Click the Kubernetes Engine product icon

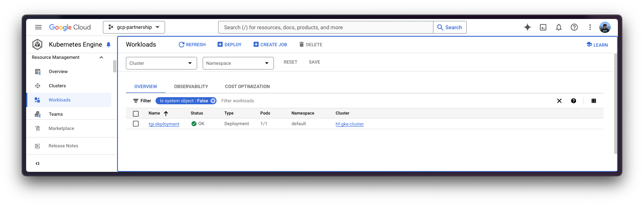tap(38, 44)
